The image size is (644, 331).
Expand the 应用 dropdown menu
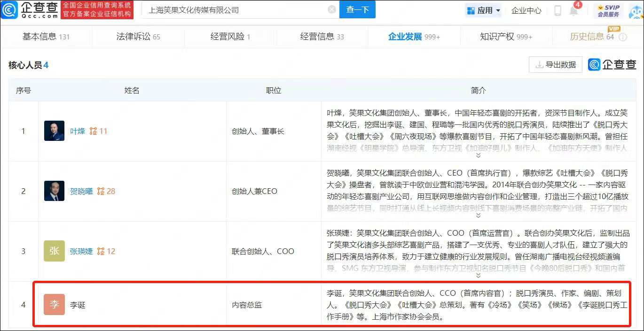(484, 10)
